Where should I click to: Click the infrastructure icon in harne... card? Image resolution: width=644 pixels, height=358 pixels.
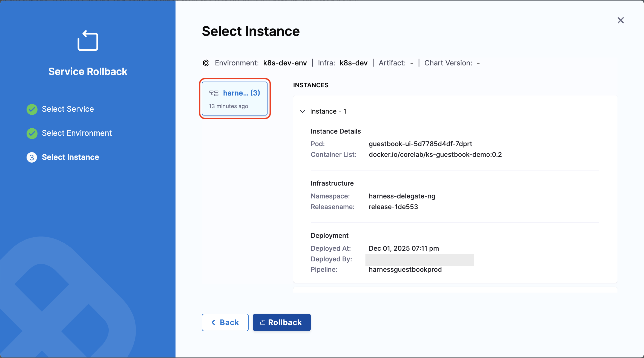[214, 93]
